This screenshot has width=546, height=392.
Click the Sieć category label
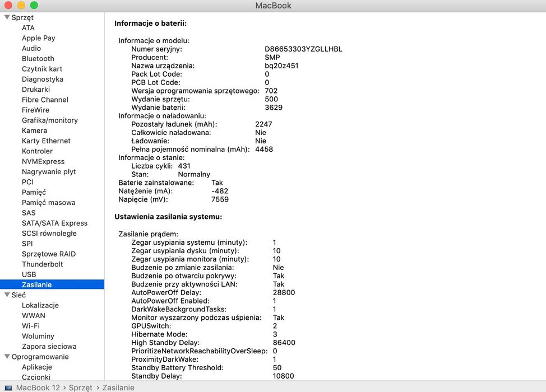pos(18,295)
